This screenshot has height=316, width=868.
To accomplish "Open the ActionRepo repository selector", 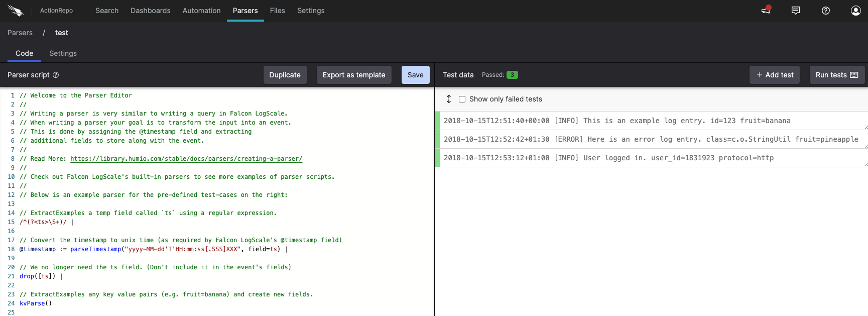I will click(56, 11).
